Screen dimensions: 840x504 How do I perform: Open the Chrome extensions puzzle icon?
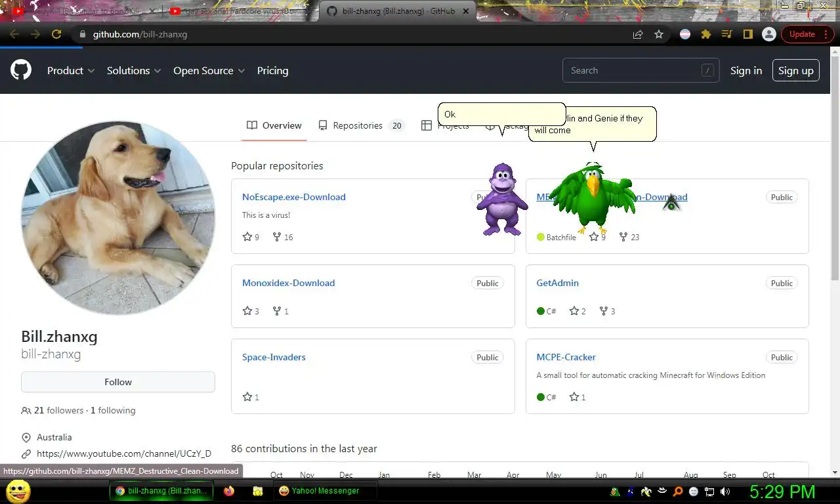[x=706, y=34]
